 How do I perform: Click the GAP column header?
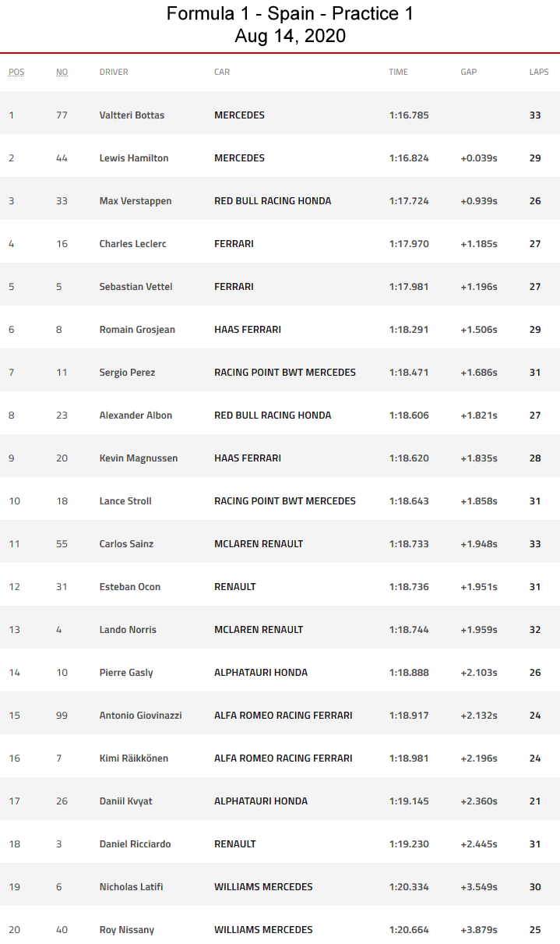(x=469, y=72)
